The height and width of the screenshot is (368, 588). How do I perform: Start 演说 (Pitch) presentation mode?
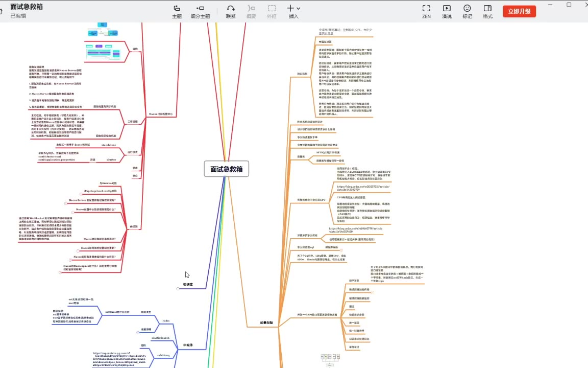pyautogui.click(x=447, y=11)
